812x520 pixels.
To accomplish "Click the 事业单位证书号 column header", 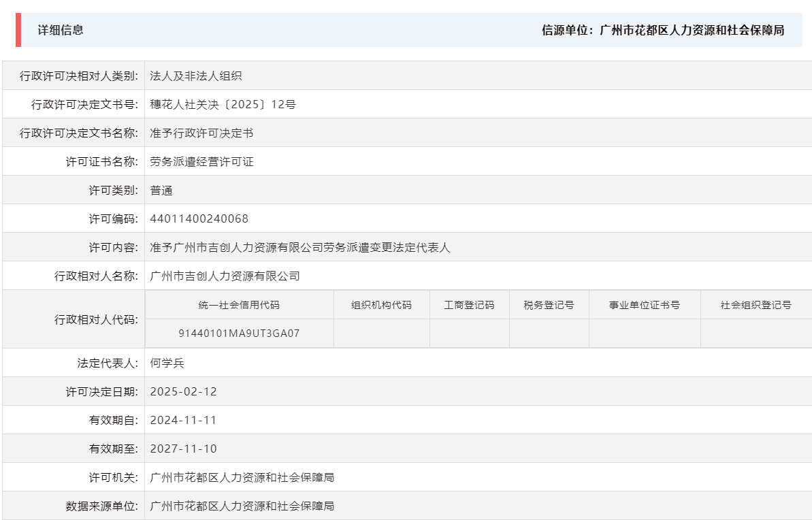I will pos(645,304).
